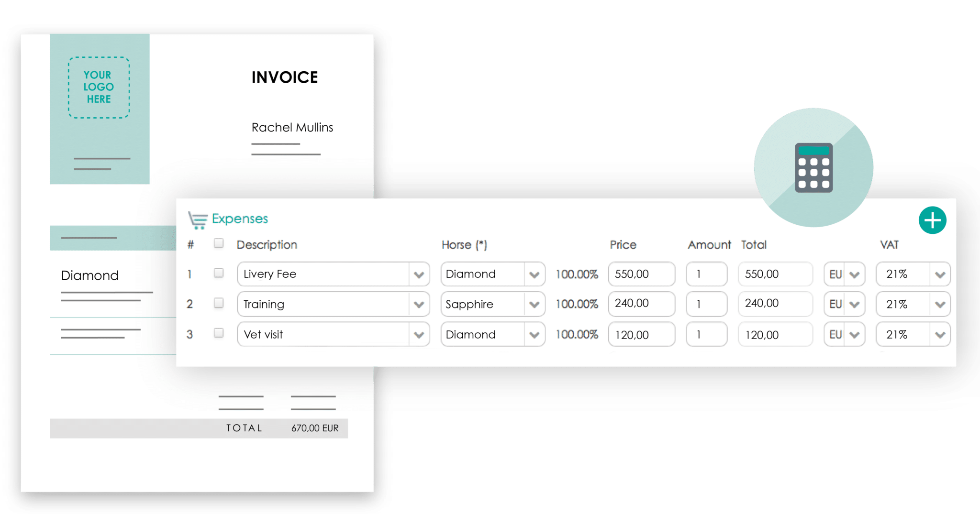
Task: Click the calculator icon in the circle
Action: pos(813,168)
